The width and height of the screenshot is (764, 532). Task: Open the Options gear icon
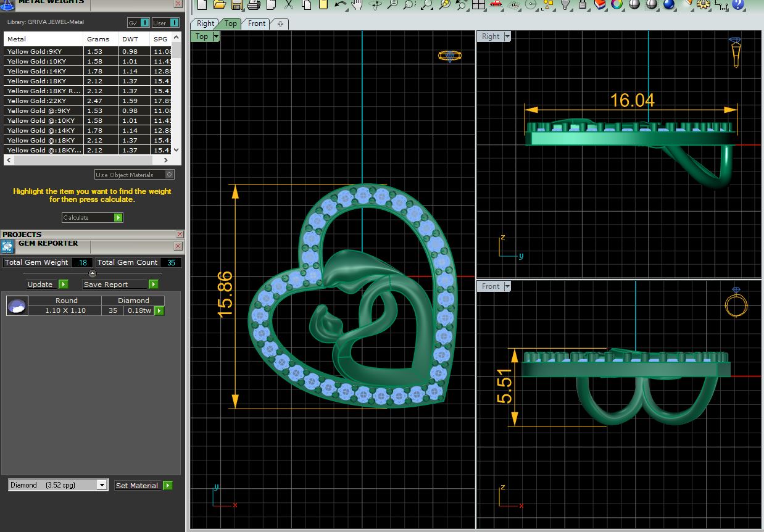tap(703, 4)
